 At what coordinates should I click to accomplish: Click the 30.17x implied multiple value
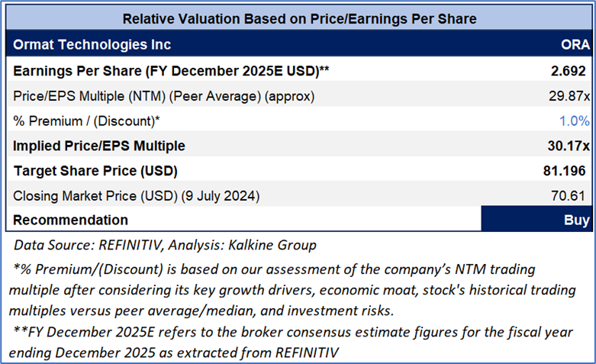click(x=568, y=146)
